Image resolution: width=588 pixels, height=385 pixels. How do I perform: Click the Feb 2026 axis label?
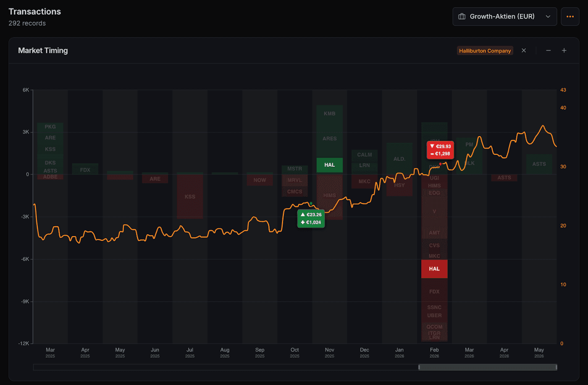pos(434,353)
